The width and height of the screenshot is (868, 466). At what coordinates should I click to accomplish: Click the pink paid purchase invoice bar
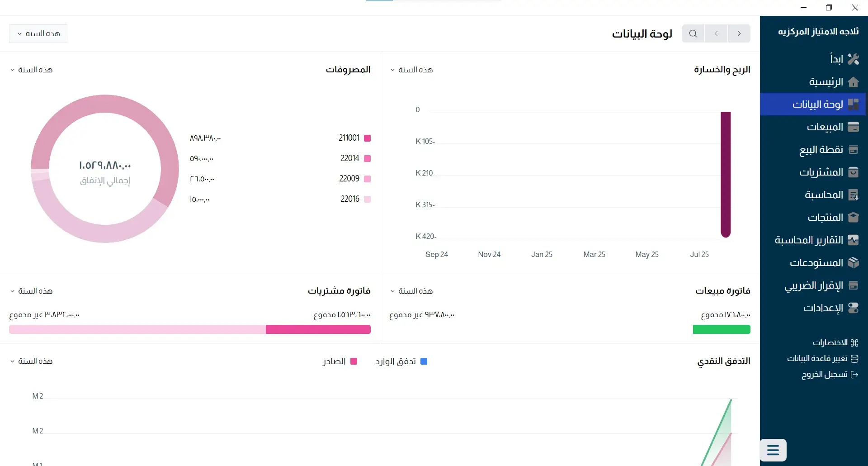click(318, 329)
